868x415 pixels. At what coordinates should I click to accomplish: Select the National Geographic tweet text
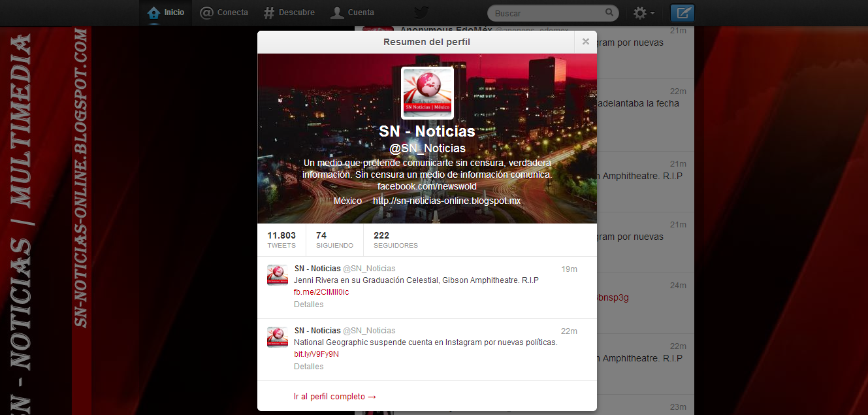(x=426, y=342)
